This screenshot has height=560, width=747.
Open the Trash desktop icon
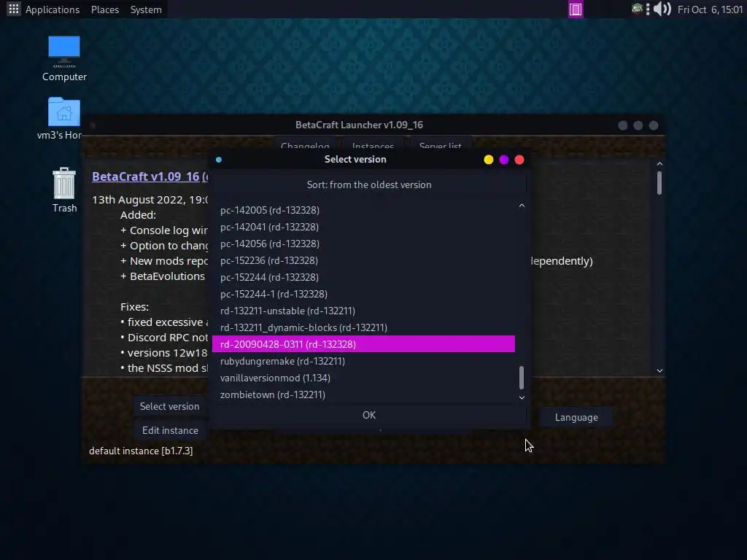tap(64, 190)
